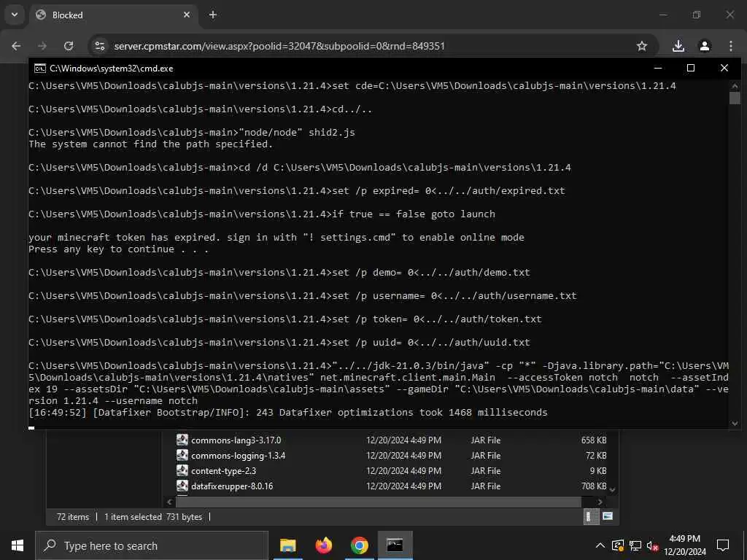Click the muted volume tray icon

pos(652,545)
